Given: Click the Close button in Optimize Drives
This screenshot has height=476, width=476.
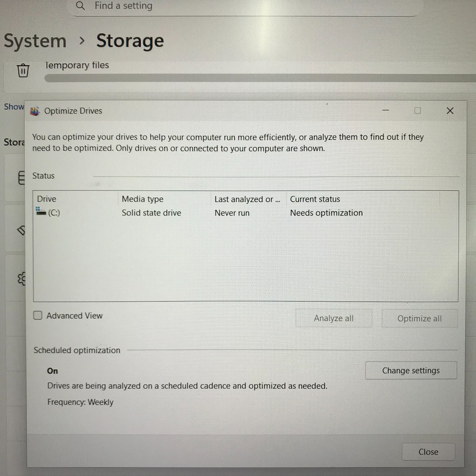Looking at the screenshot, I should tap(428, 452).
